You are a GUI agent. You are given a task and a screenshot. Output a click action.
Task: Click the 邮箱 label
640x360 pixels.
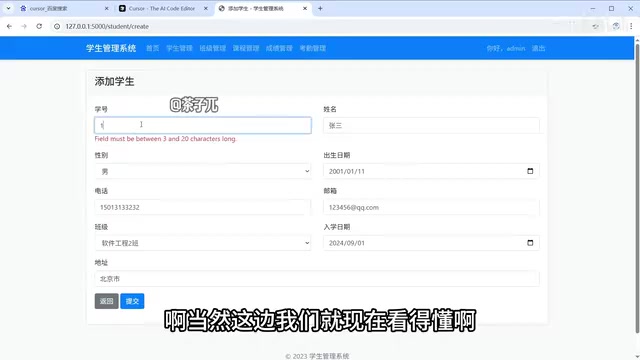coord(330,191)
